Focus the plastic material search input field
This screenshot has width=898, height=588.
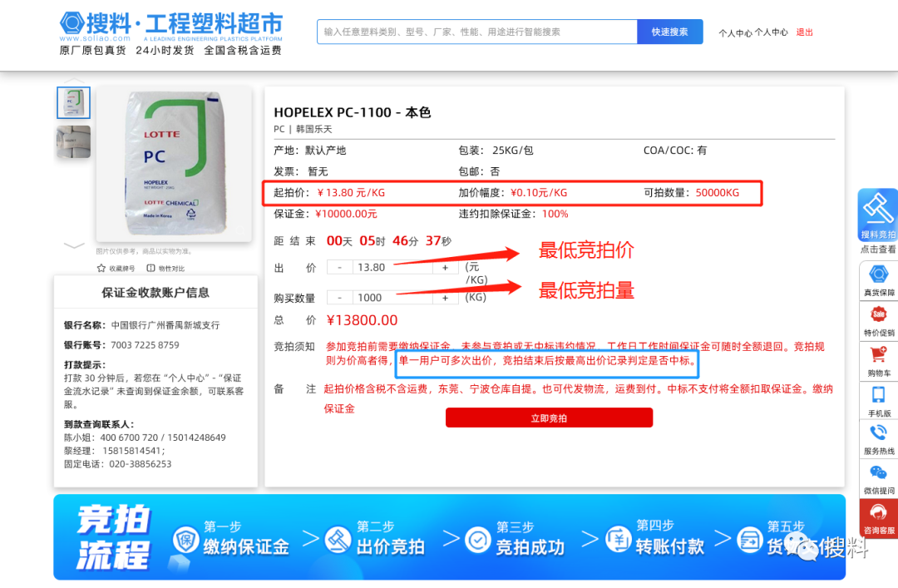pyautogui.click(x=476, y=32)
